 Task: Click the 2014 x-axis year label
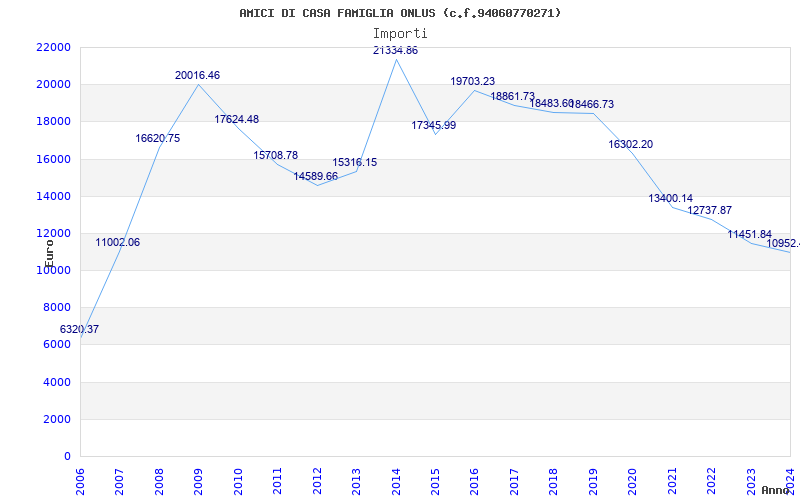click(395, 481)
